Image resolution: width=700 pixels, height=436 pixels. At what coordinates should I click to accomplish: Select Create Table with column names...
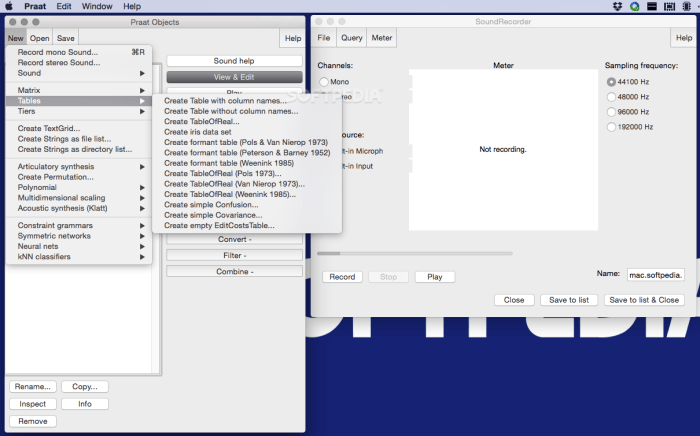tap(247, 101)
